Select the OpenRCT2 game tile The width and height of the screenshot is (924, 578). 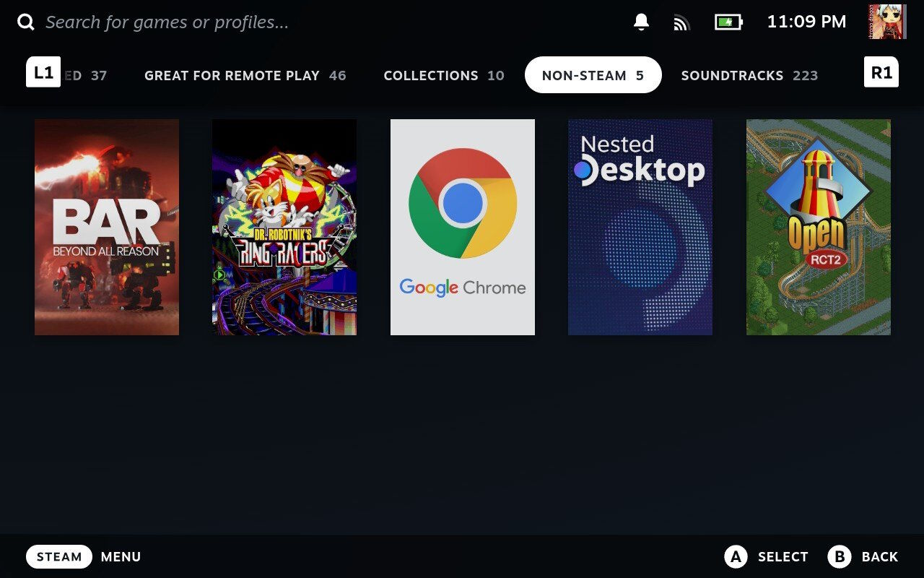819,227
